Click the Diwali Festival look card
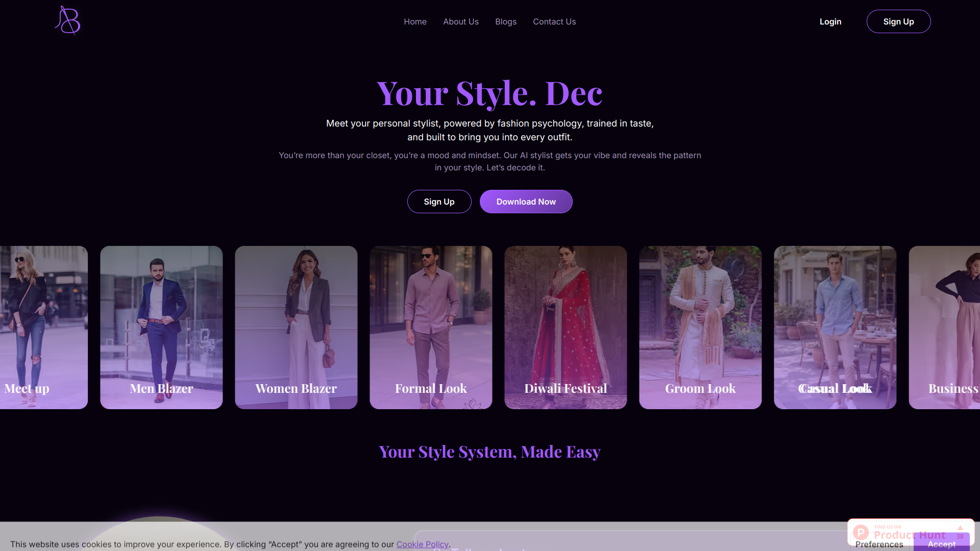Viewport: 980px width, 551px height. pyautogui.click(x=566, y=327)
